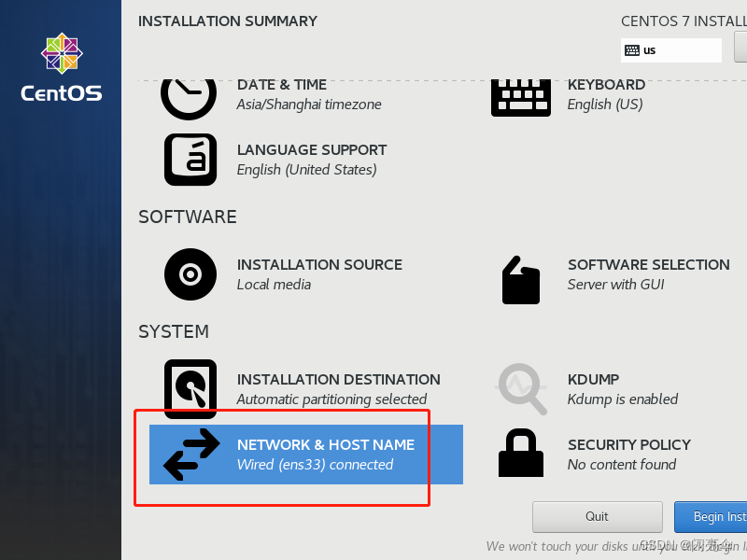Viewport: 747px width, 560px height.
Task: Open Software Selection package icon
Action: [x=521, y=280]
